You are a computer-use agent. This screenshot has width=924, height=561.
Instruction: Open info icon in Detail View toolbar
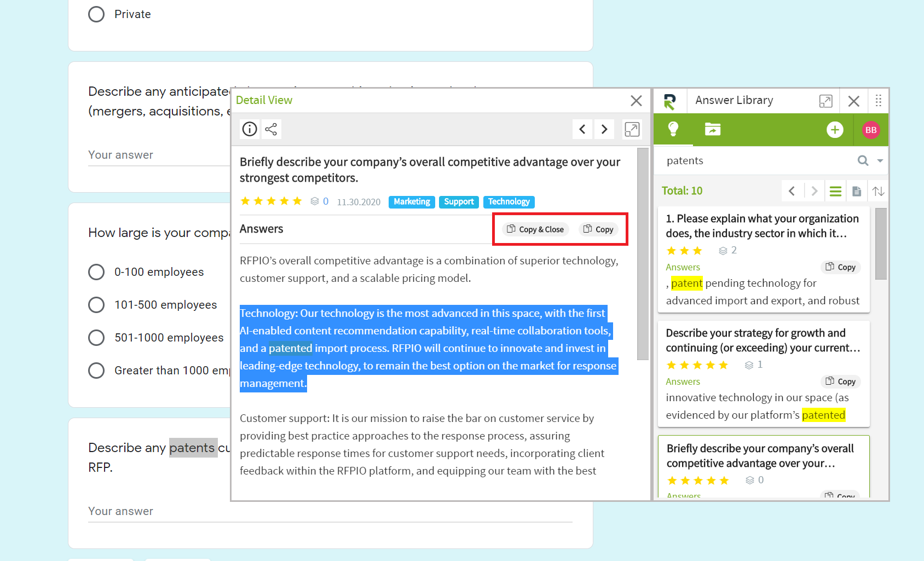[250, 129]
